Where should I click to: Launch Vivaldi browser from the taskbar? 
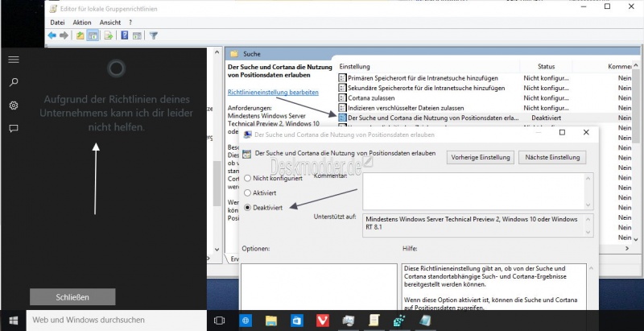(x=323, y=321)
